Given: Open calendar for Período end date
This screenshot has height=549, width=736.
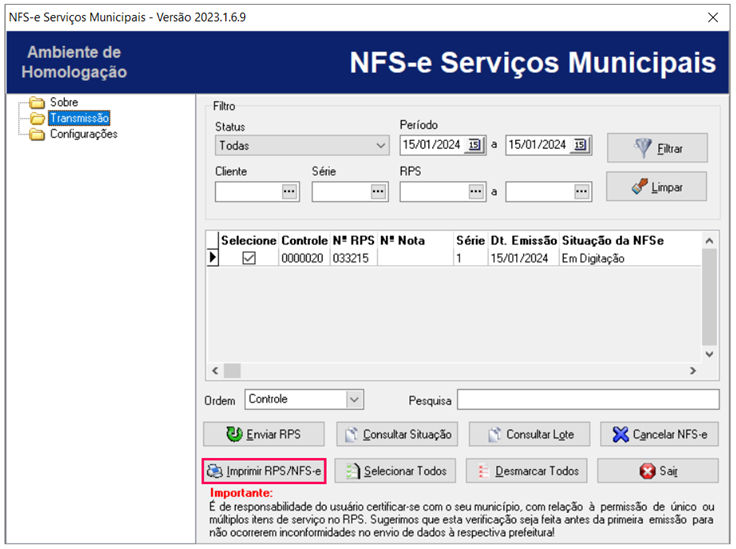Looking at the screenshot, I should point(580,146).
